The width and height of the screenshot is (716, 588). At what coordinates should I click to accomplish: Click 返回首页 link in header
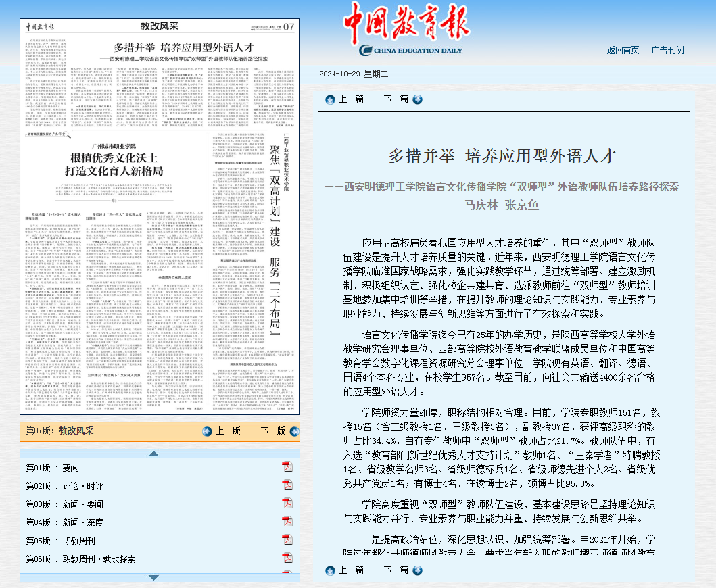point(623,50)
